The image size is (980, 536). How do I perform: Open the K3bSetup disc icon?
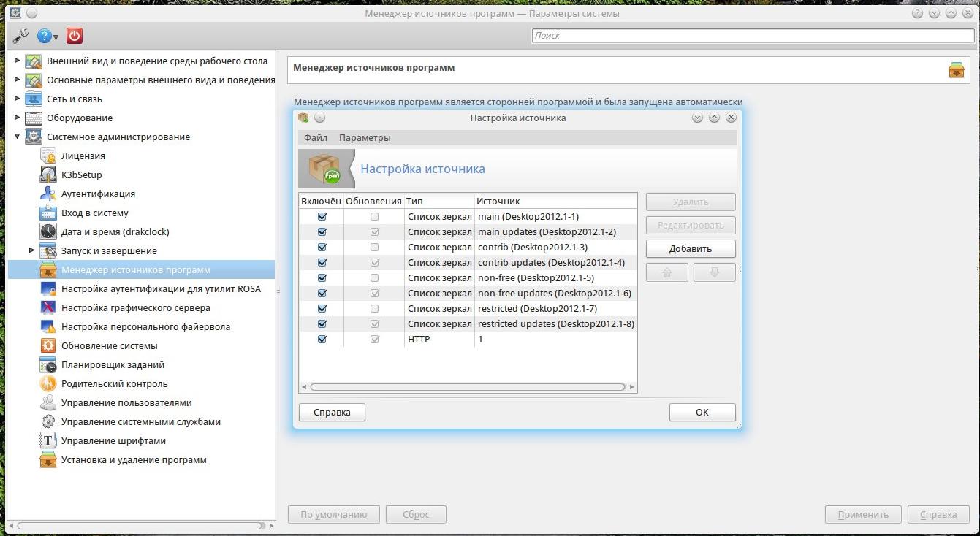tap(48, 175)
